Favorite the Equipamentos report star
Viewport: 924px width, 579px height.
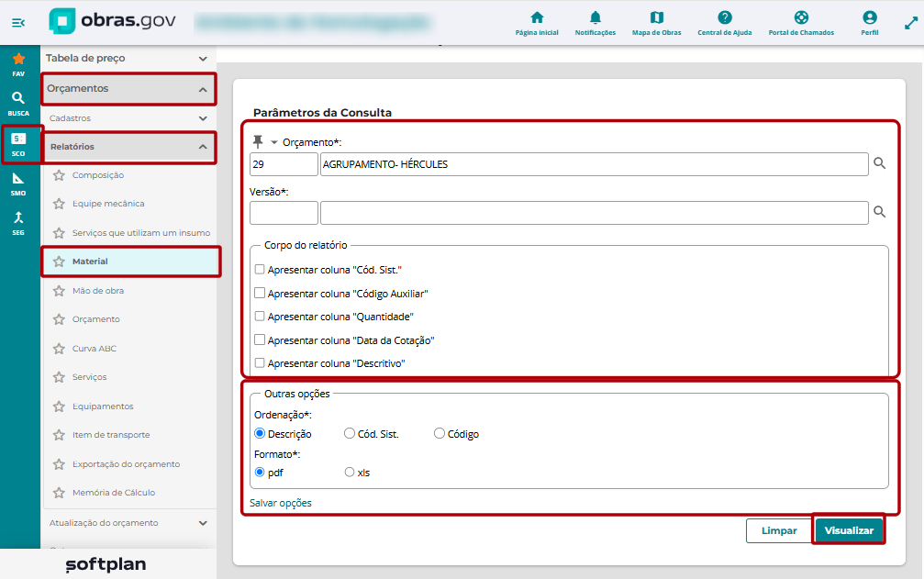(x=59, y=406)
